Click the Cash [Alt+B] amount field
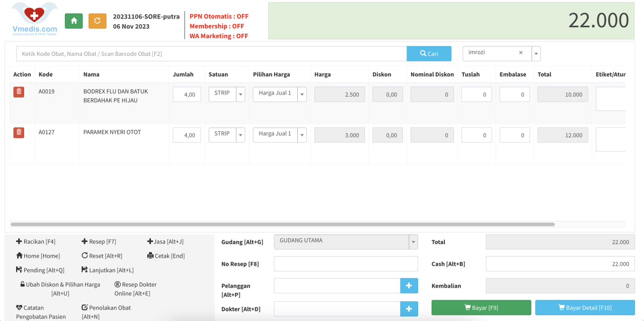Viewport: 644px width, 321px height. [x=560, y=264]
